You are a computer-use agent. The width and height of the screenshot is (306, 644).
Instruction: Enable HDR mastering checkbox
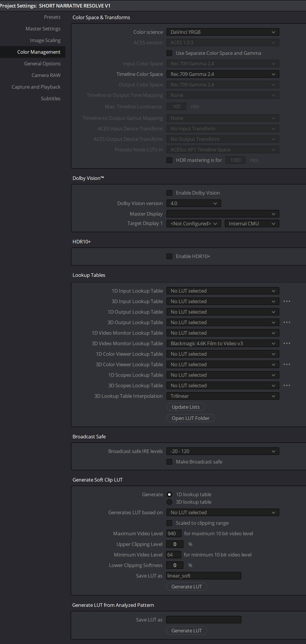[x=169, y=160]
